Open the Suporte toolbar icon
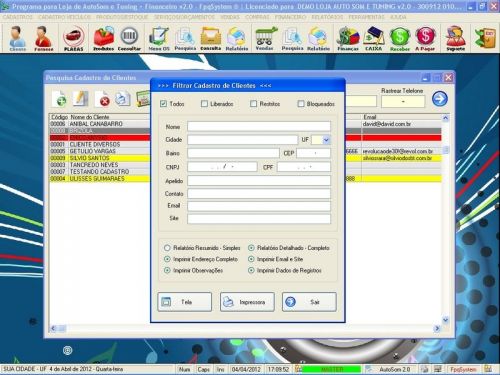 [455, 39]
